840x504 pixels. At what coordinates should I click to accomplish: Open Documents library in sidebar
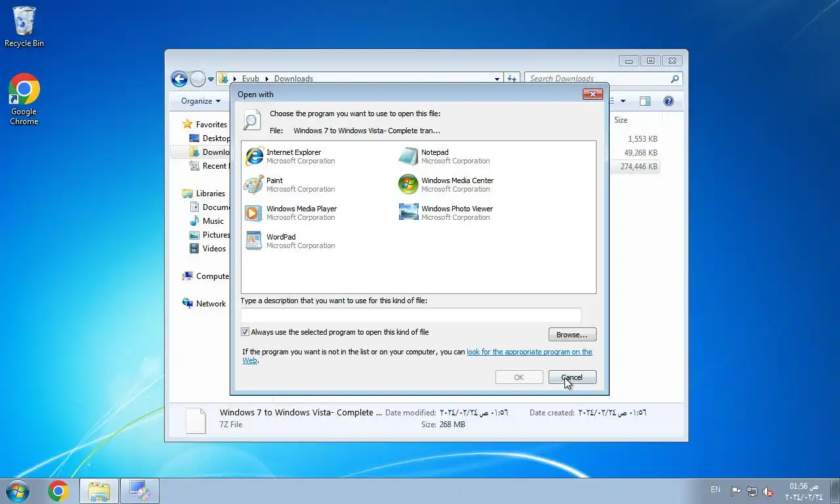[x=209, y=207]
